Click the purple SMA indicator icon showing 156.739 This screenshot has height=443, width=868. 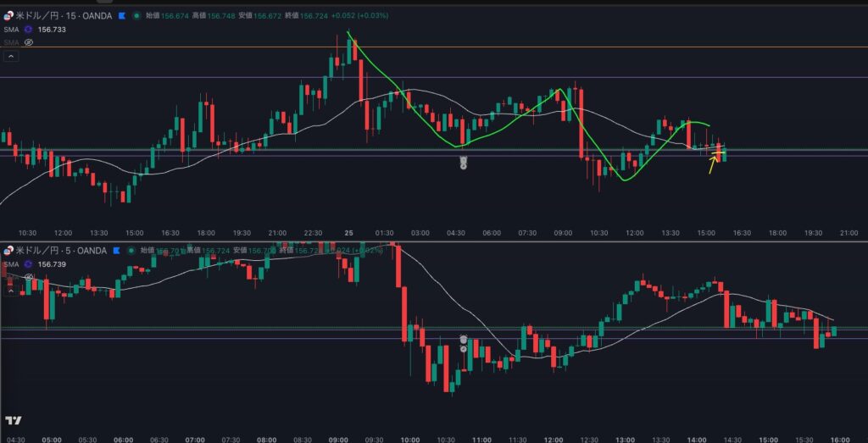pyautogui.click(x=28, y=264)
